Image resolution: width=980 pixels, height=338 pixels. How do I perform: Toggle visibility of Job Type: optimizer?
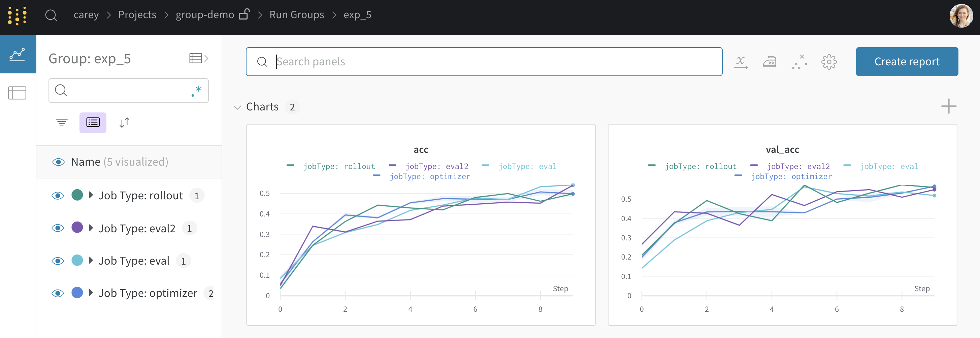58,293
